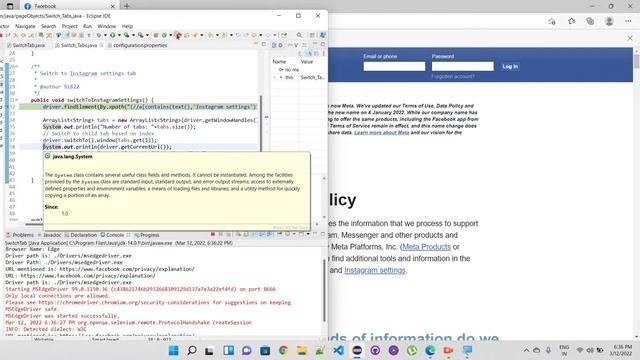Open the Project menu in Eclipse

tap(69, 26)
